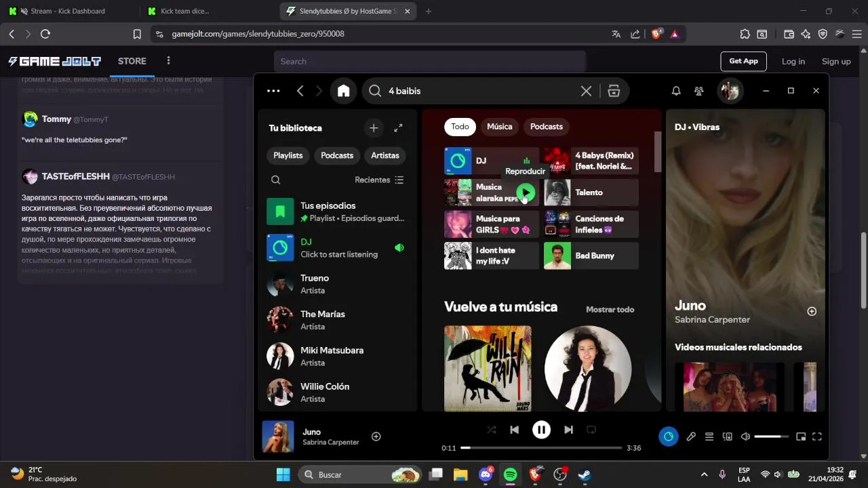Screen dimensions: 868x488
Task: Translate page icon in Brave address bar
Action: [x=616, y=34]
